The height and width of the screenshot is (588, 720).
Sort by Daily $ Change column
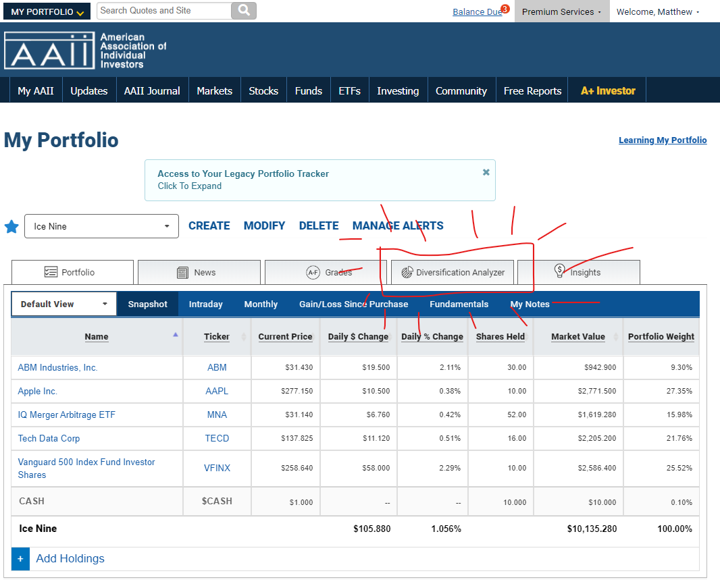click(358, 336)
